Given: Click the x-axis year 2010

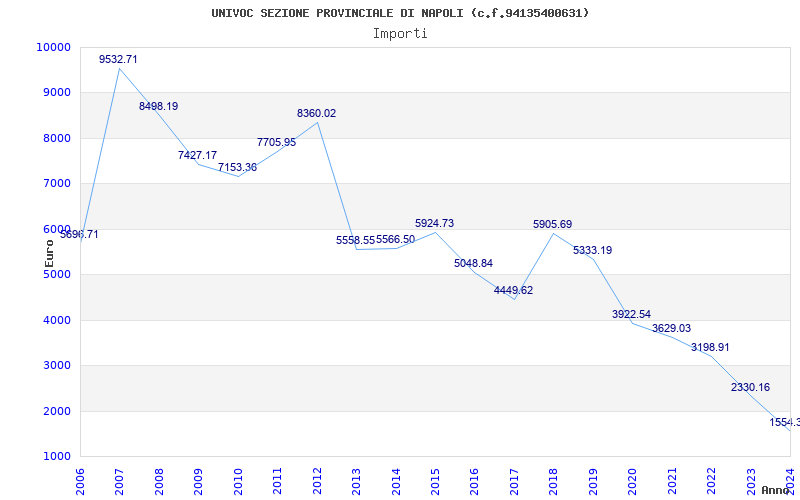Looking at the screenshot, I should click(238, 480).
